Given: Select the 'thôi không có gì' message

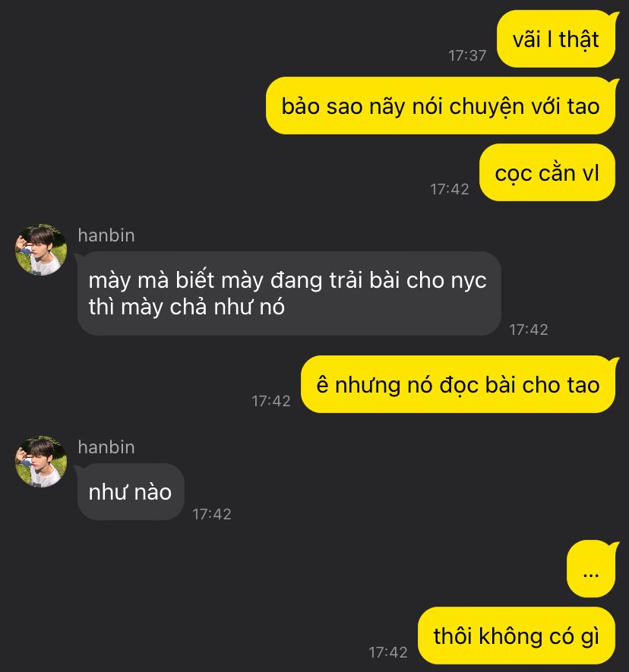Looking at the screenshot, I should coord(517,636).
